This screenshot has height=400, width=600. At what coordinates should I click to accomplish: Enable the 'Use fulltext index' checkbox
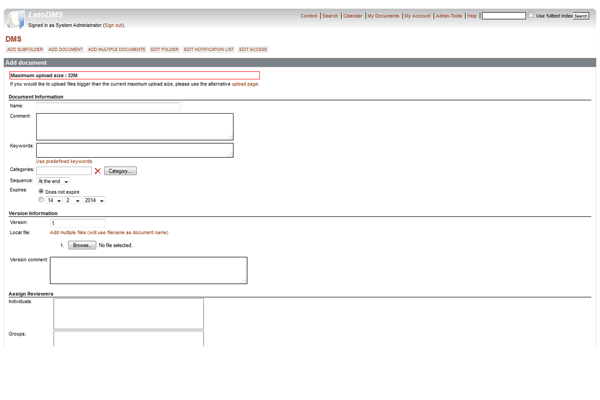pyautogui.click(x=531, y=16)
